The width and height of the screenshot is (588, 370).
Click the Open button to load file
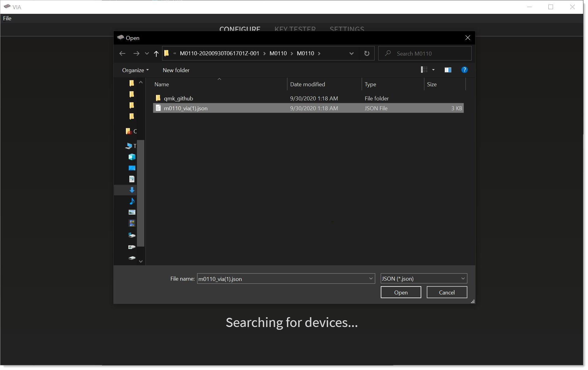pos(400,292)
